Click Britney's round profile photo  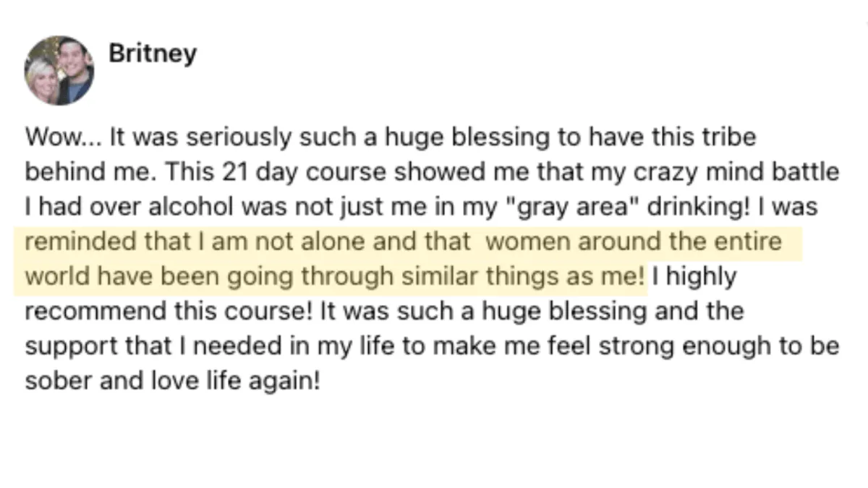(x=59, y=70)
